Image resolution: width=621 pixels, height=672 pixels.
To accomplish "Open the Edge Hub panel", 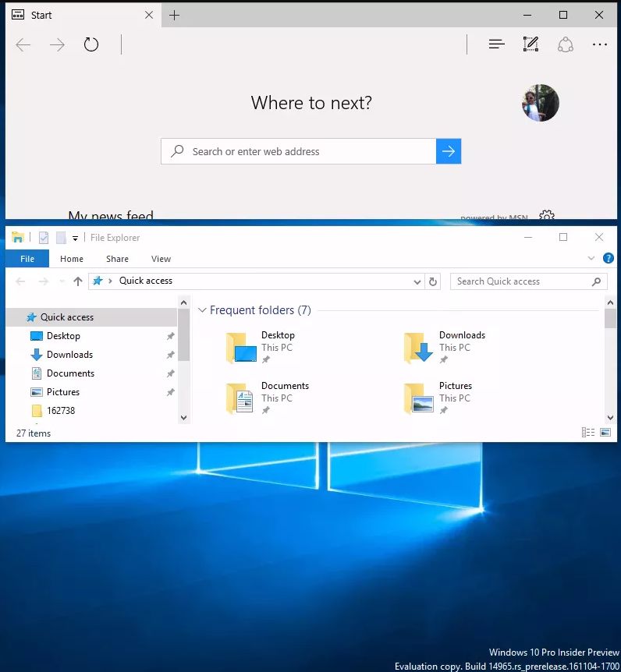I will coord(497,44).
